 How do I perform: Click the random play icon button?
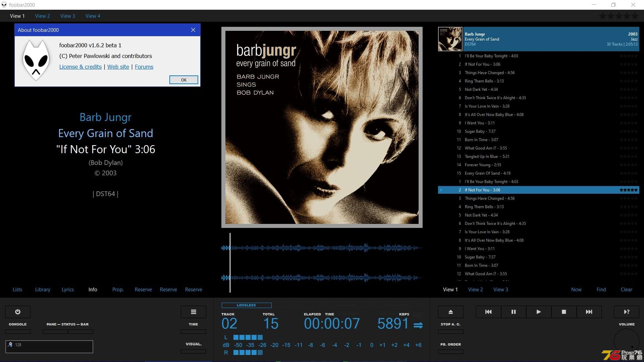point(627,312)
